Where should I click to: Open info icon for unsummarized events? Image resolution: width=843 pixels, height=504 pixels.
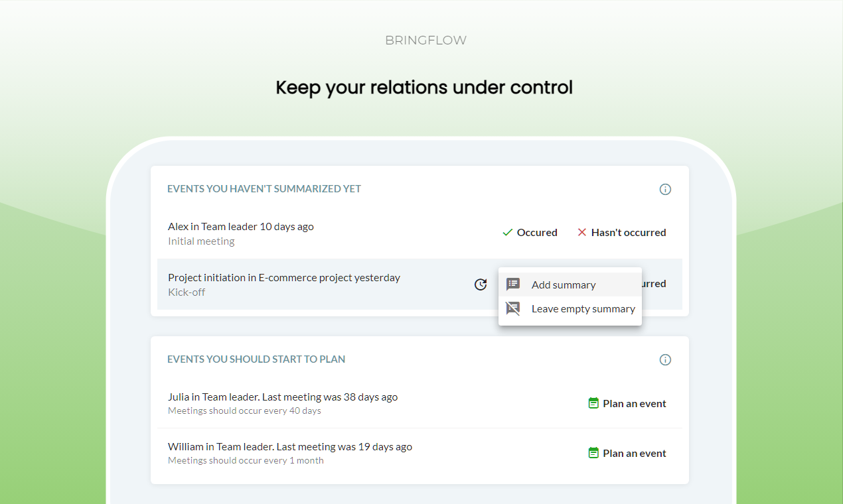pos(665,189)
